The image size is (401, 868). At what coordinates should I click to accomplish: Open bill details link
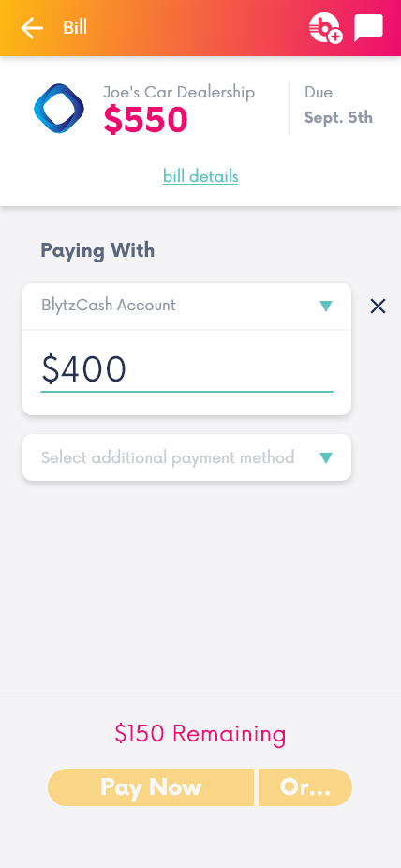pos(200,176)
